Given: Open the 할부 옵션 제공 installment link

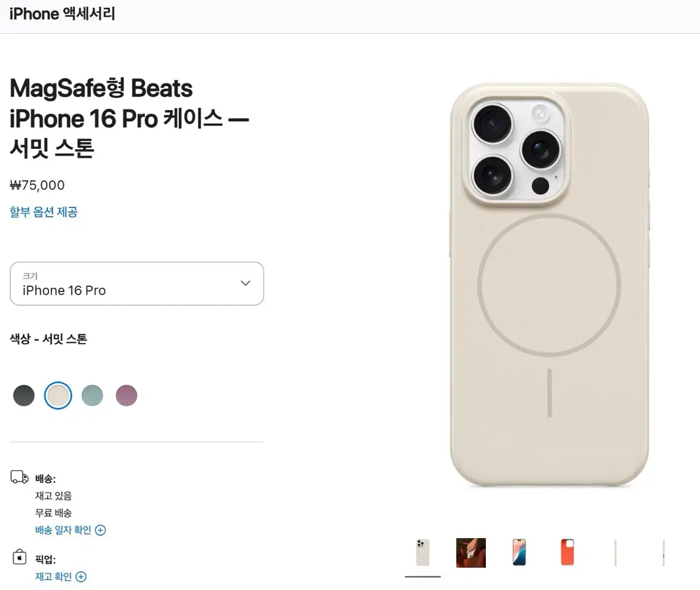Looking at the screenshot, I should coord(44,212).
